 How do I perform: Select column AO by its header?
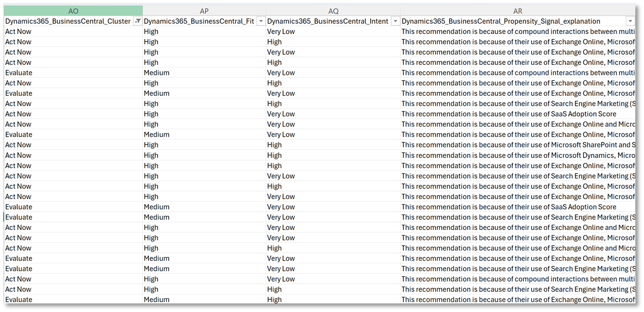[x=73, y=11]
